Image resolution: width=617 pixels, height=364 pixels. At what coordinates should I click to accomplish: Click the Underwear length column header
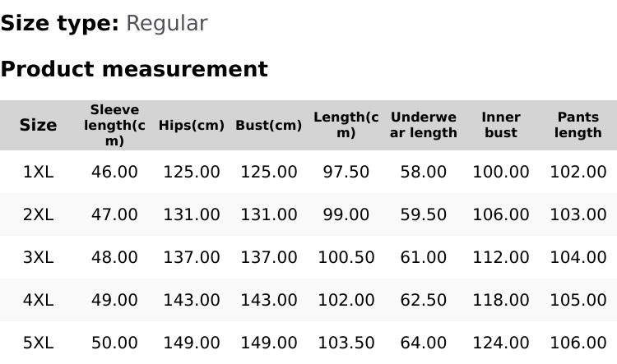(x=423, y=125)
